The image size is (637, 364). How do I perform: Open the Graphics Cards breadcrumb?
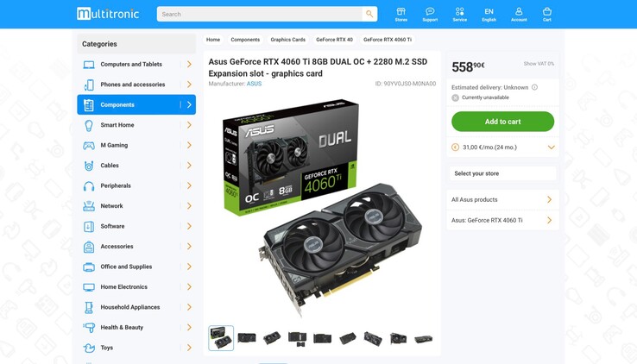point(287,40)
